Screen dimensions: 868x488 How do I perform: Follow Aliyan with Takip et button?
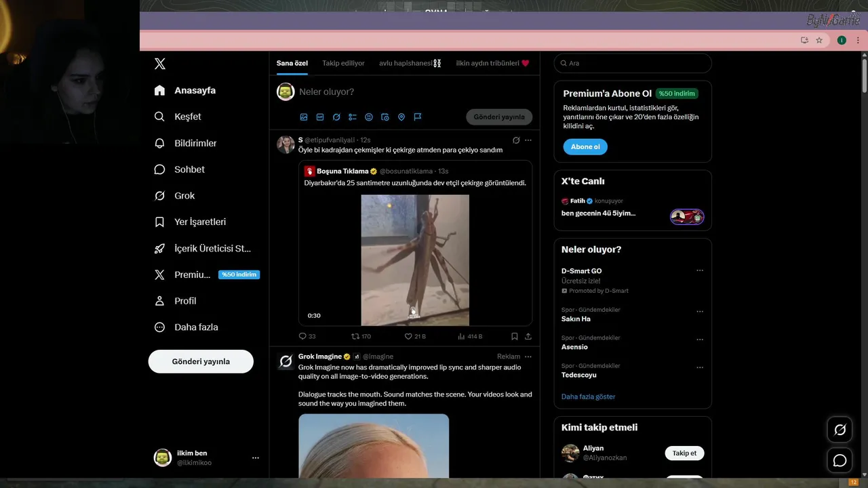coord(684,453)
